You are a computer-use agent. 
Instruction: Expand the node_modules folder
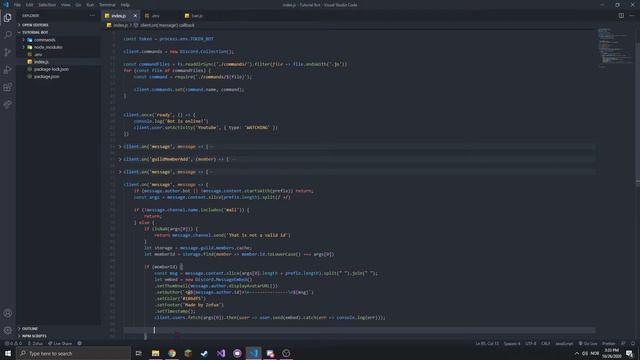[48, 47]
